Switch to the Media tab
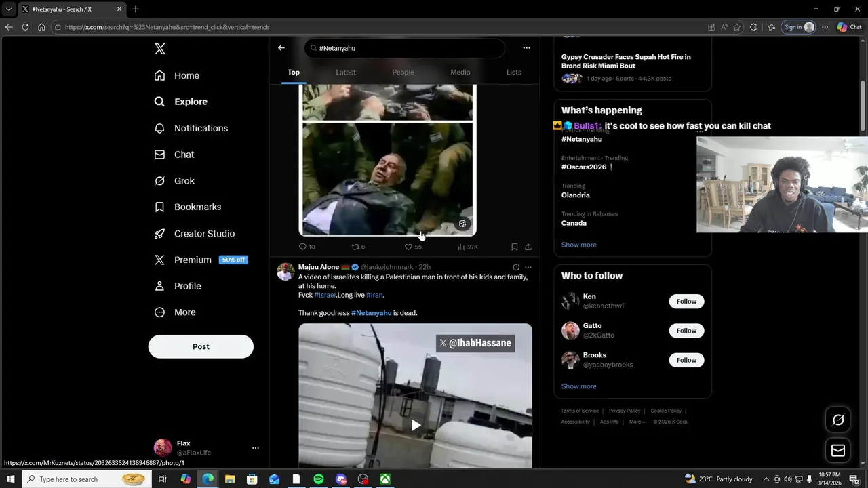This screenshot has width=868, height=488. pos(460,72)
